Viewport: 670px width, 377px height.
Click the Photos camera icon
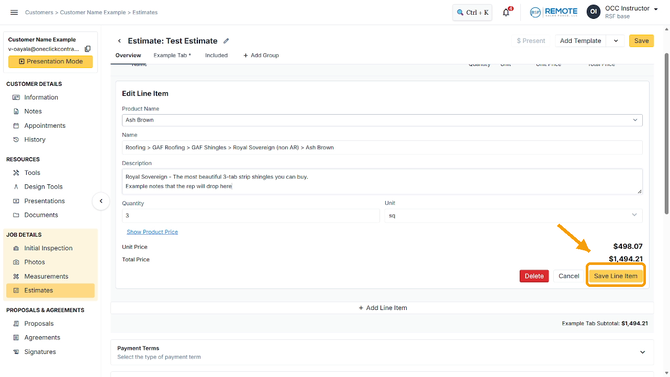[16, 262]
